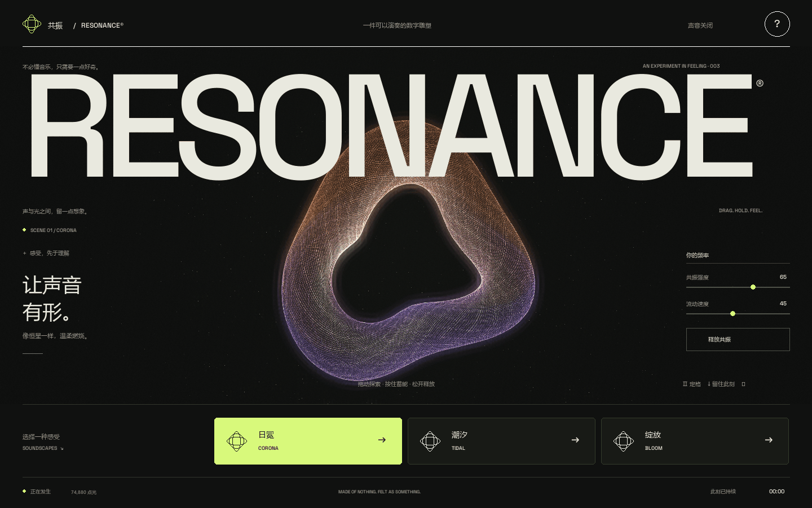Click the 绽放 BLOOM card's orbit icon

pos(624,441)
